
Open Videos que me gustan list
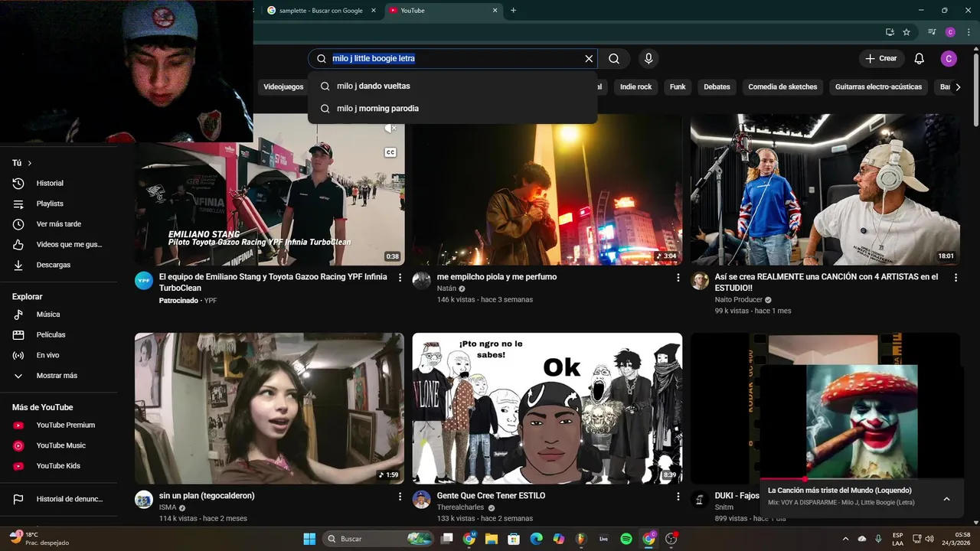click(x=59, y=244)
